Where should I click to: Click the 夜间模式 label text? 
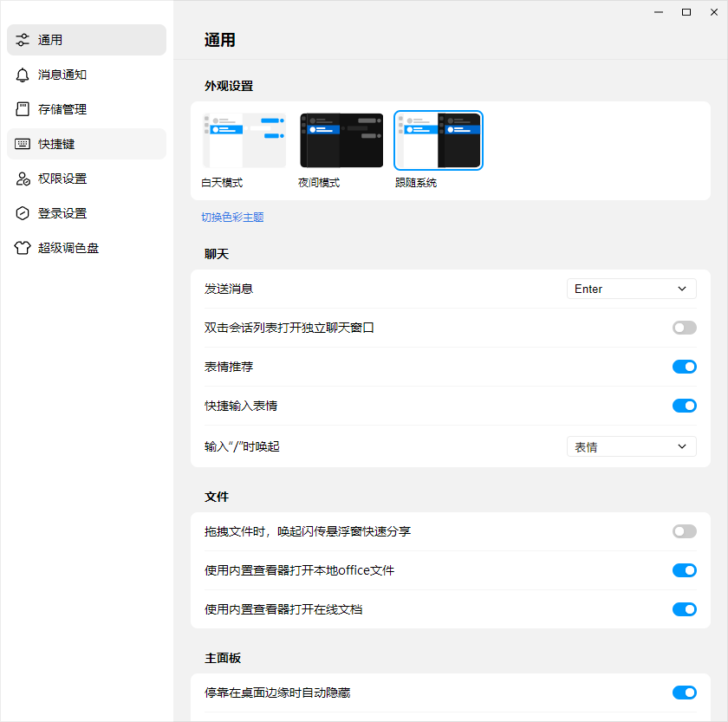point(319,183)
